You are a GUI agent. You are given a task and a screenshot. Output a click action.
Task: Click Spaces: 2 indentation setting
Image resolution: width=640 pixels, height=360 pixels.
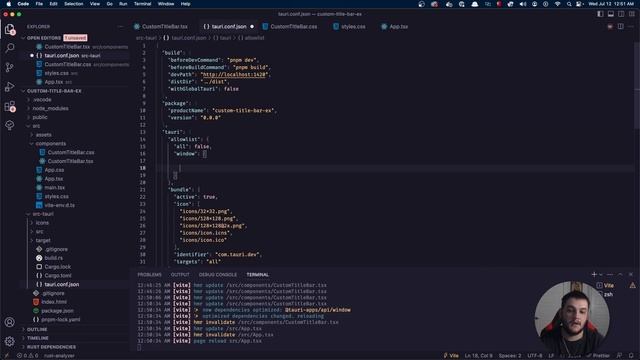(x=510, y=356)
